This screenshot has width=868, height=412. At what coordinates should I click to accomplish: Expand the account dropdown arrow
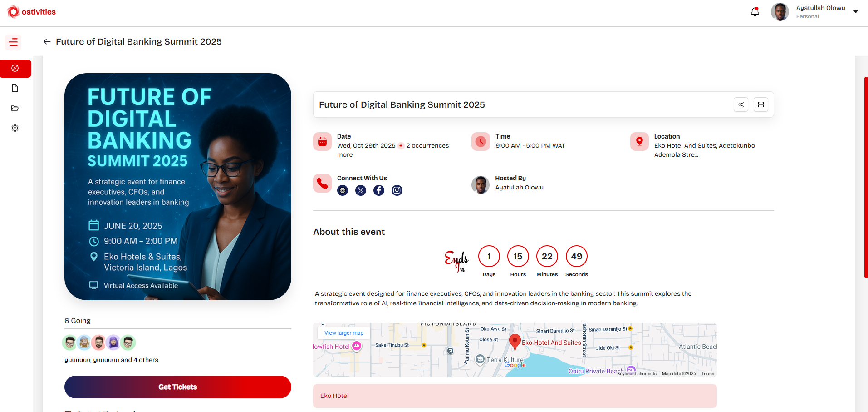point(856,12)
